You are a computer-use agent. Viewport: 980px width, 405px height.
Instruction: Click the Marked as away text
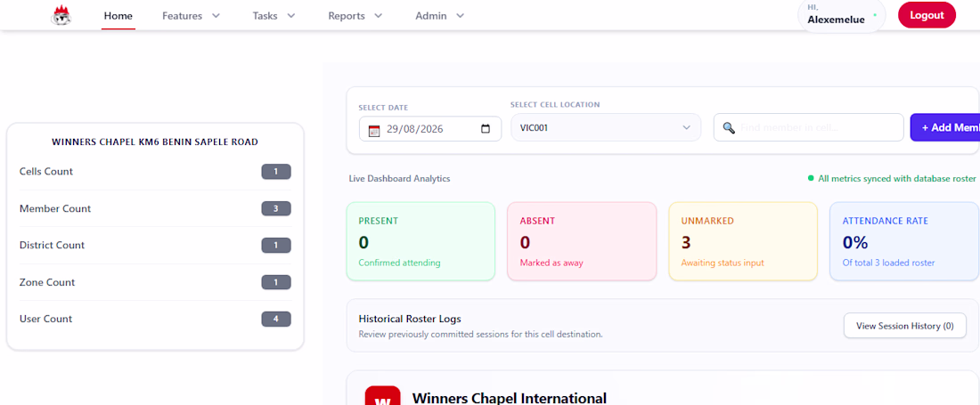(551, 263)
